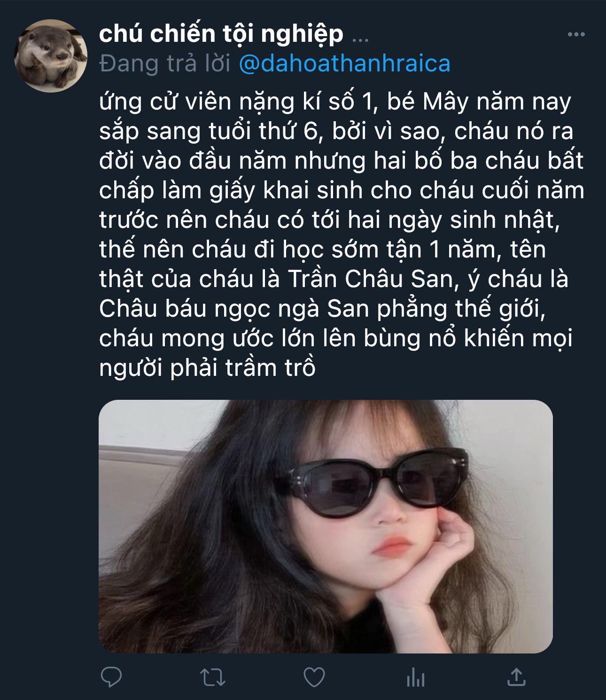View tweet analytics bar chart icon

point(415,677)
